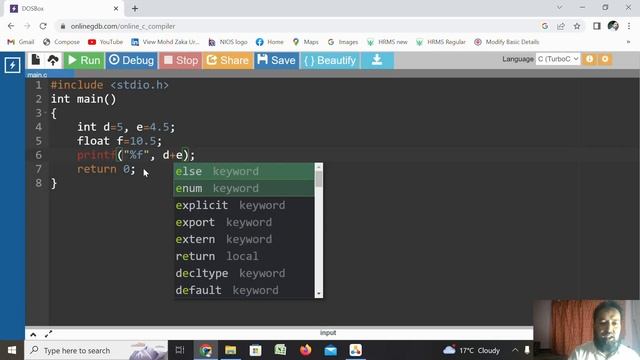This screenshot has height=360, width=640.
Task: Show hidden system tray icons
Action: tap(515, 350)
